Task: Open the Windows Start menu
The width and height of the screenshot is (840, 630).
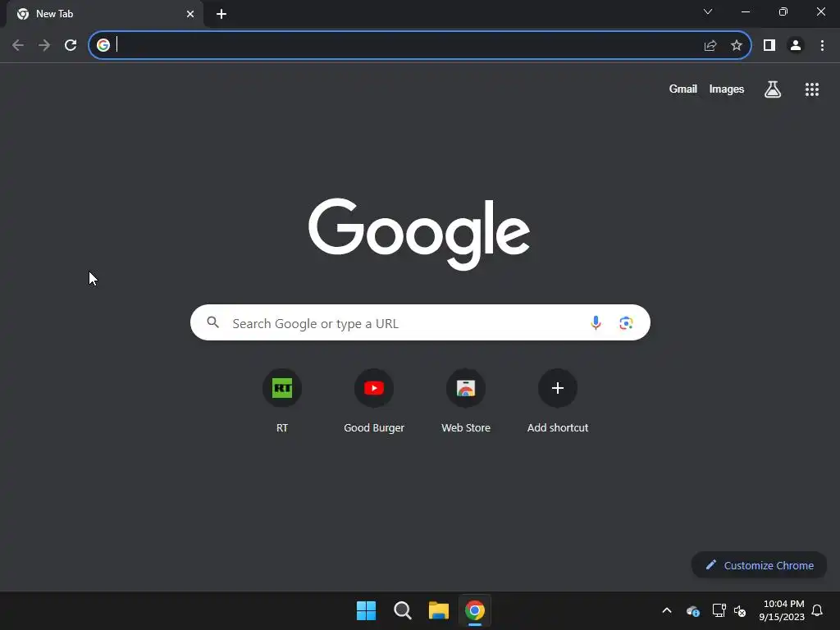Action: click(367, 610)
